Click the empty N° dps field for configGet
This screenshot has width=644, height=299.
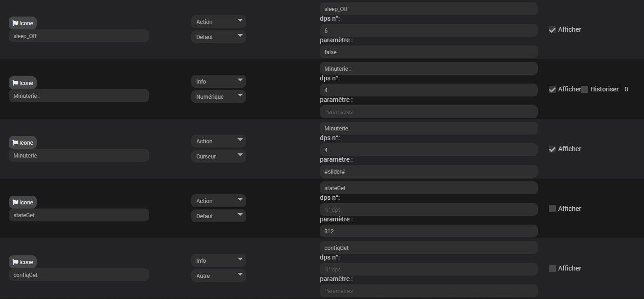[x=429, y=269]
